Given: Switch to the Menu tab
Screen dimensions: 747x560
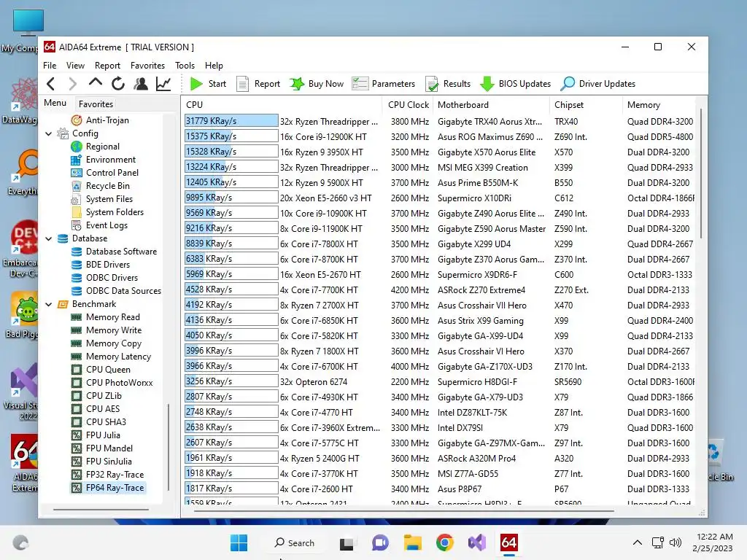Looking at the screenshot, I should coord(55,103).
